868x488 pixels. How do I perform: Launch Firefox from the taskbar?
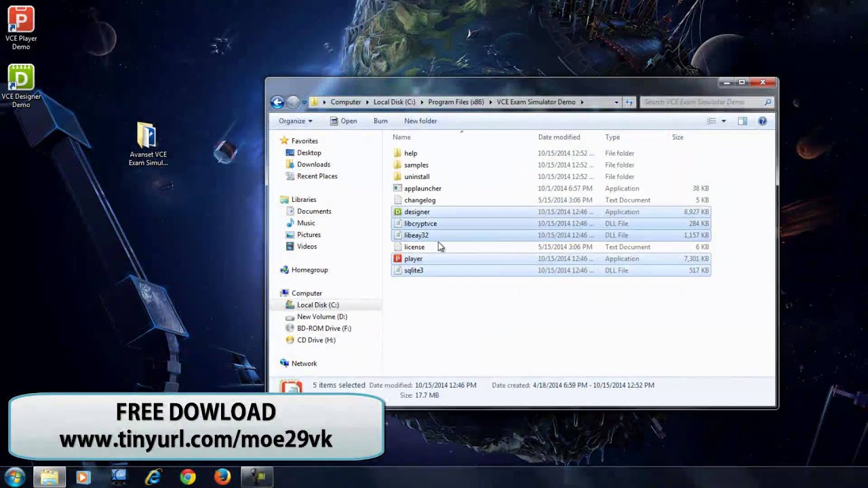point(222,477)
